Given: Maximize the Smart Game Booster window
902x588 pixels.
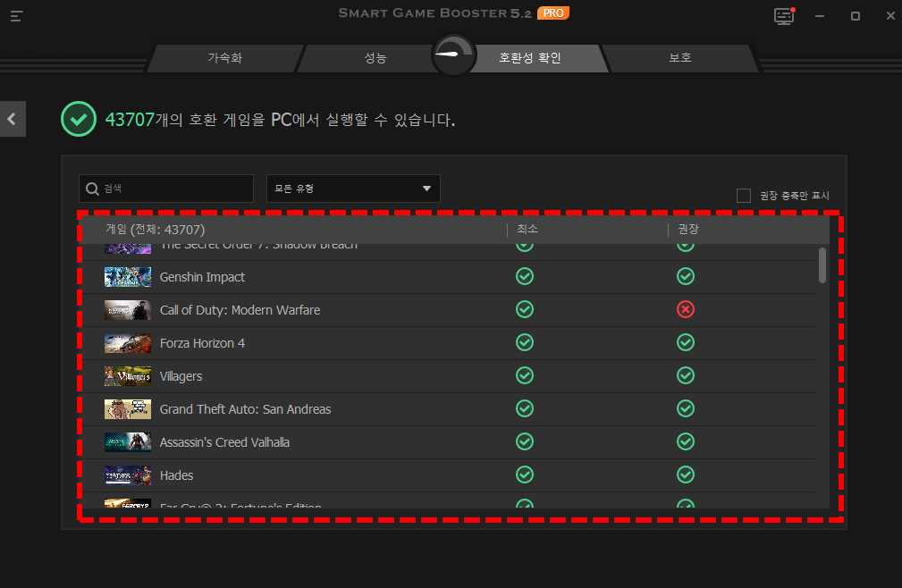Looking at the screenshot, I should point(856,16).
